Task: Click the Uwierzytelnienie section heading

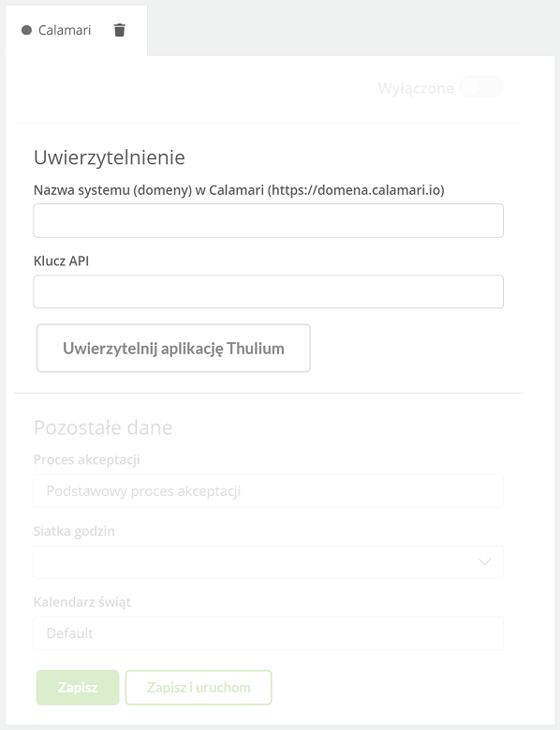Action: point(110,157)
